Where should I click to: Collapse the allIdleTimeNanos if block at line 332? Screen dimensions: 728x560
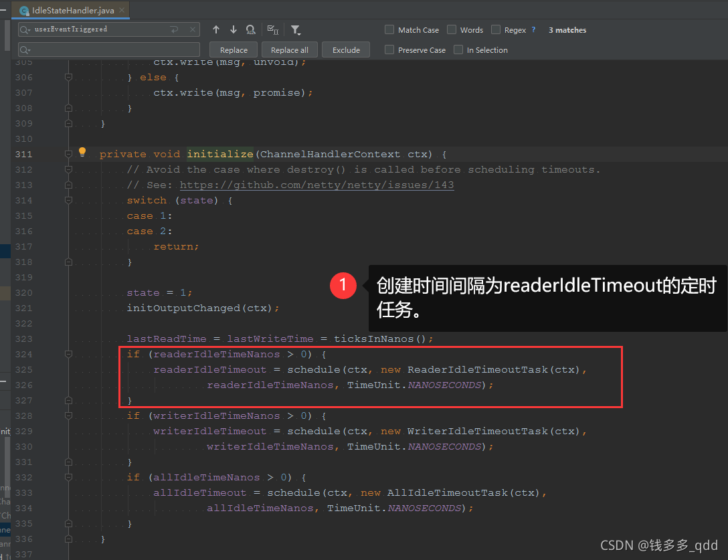click(68, 477)
